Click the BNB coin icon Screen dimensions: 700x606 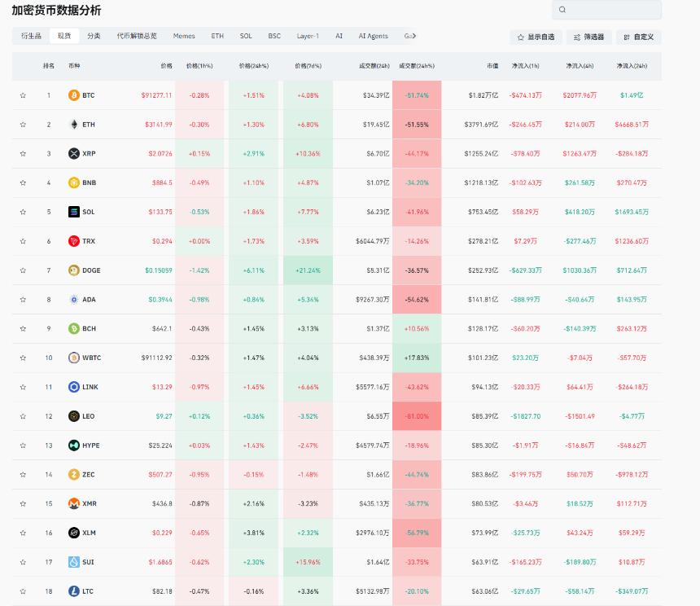(73, 182)
